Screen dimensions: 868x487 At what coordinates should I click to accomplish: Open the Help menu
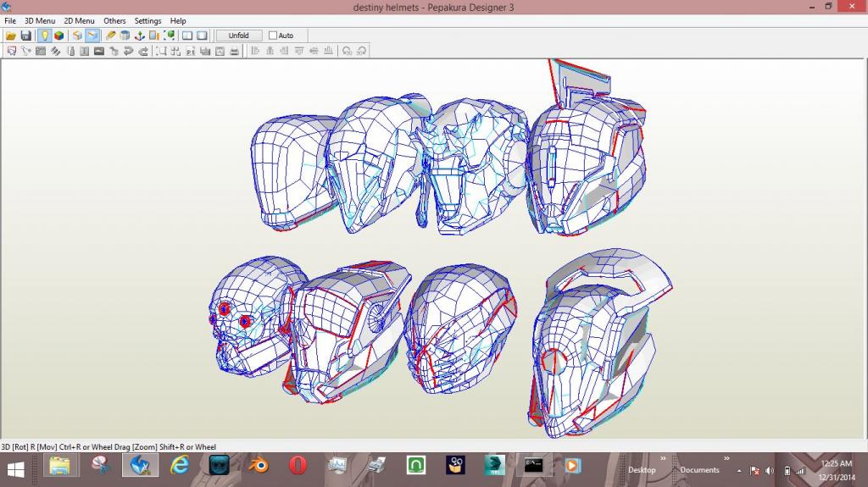coord(178,21)
